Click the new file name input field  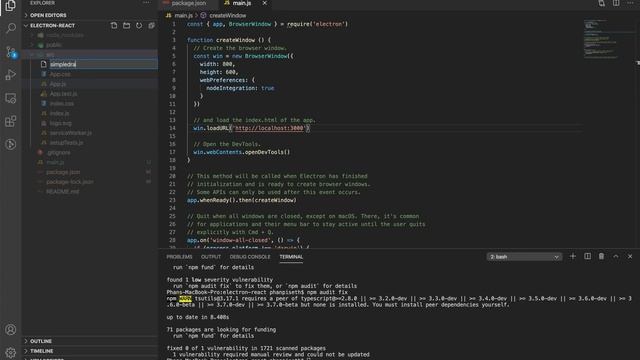pyautogui.click(x=103, y=64)
